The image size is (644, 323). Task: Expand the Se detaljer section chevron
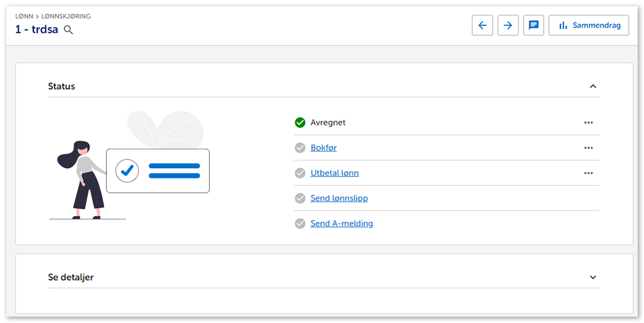point(593,277)
